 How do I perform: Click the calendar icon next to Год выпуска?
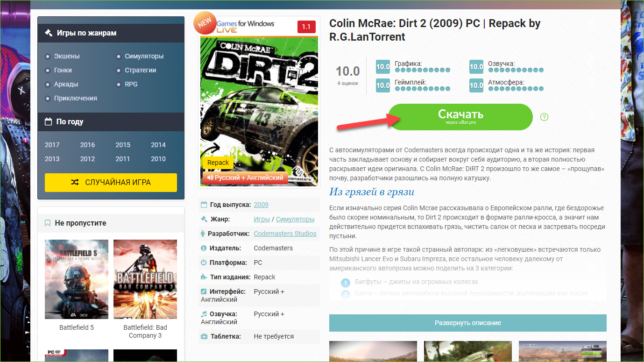pos(204,205)
